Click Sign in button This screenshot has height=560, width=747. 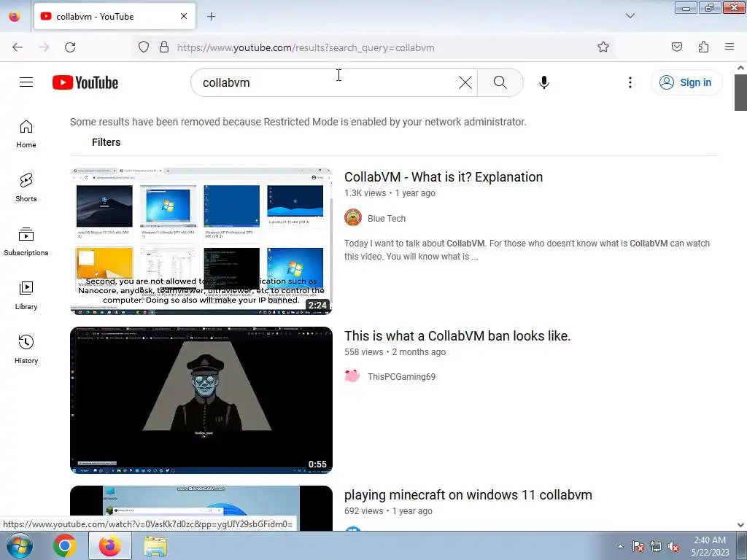(686, 82)
